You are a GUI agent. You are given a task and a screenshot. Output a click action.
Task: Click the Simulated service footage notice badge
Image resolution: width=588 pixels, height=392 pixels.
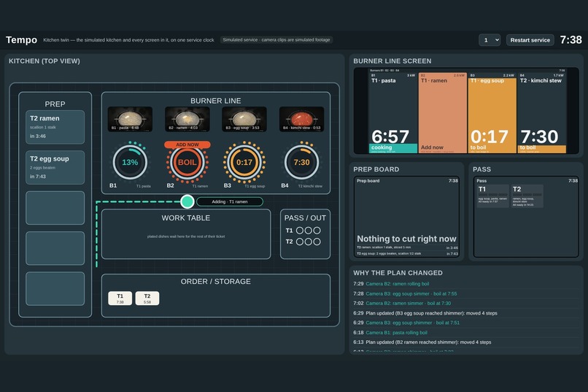coord(276,39)
